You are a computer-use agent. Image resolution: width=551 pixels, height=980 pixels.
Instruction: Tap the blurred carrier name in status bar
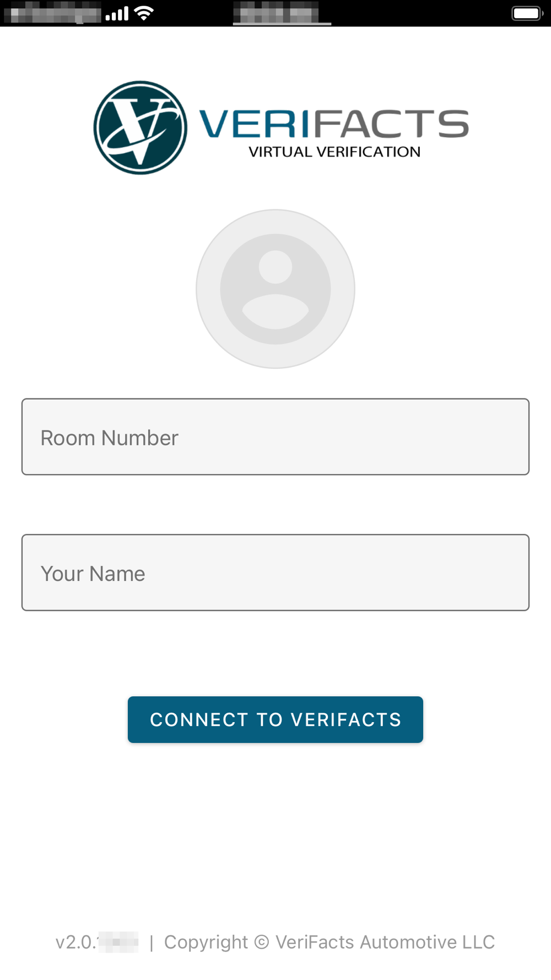52,13
